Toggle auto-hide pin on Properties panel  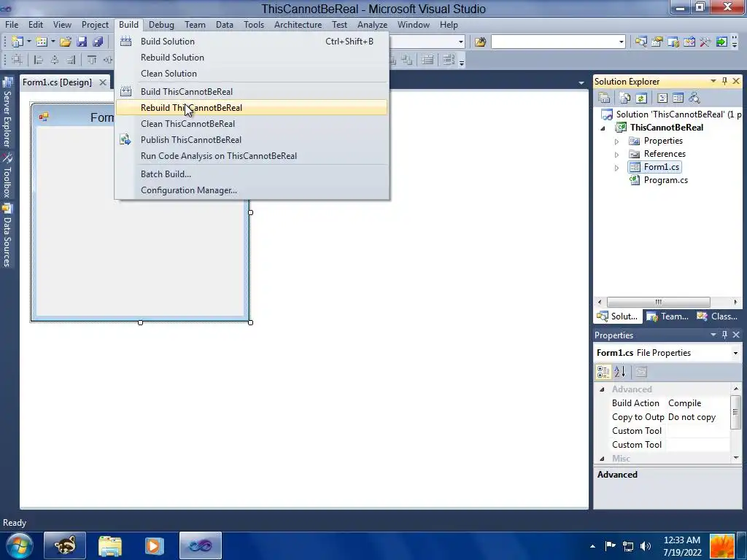[x=724, y=335]
